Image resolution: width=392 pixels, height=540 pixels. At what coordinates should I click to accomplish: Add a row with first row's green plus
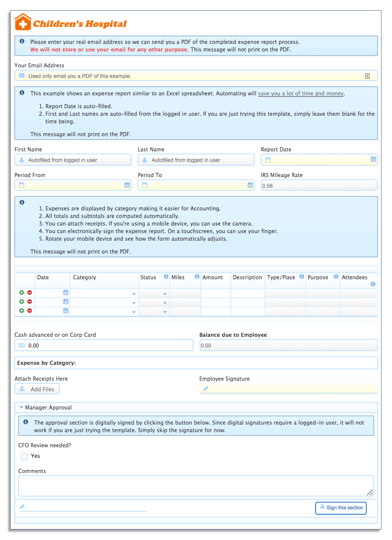pyautogui.click(x=22, y=293)
